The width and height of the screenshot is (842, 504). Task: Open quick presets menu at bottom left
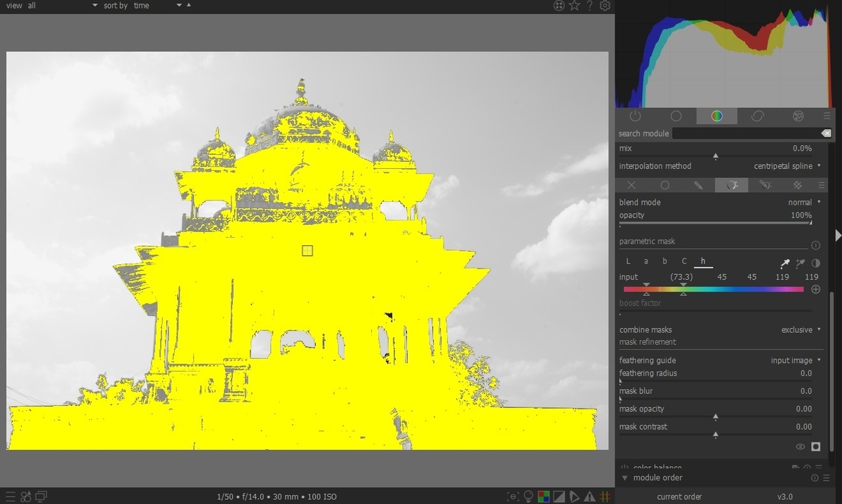(x=11, y=496)
